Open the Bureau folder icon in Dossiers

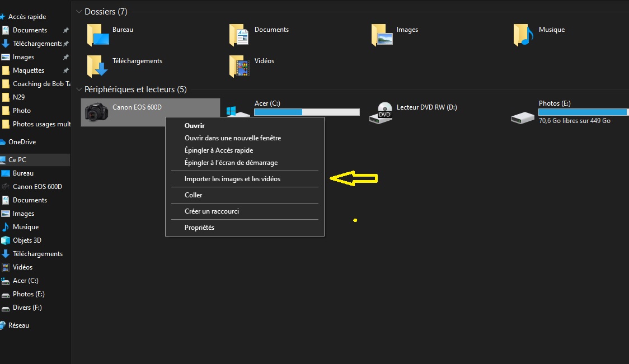(x=97, y=35)
